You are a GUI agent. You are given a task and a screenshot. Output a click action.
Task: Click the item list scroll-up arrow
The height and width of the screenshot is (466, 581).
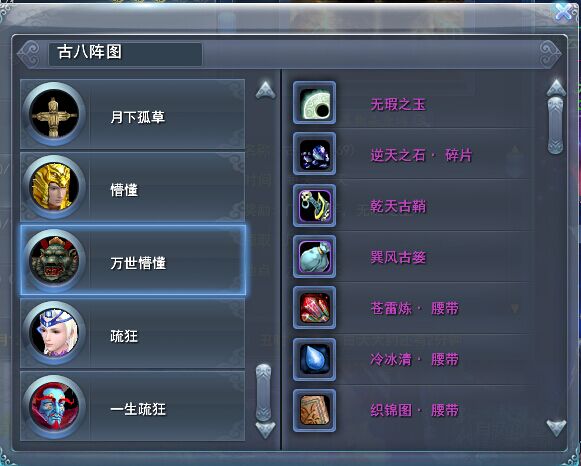click(x=556, y=88)
